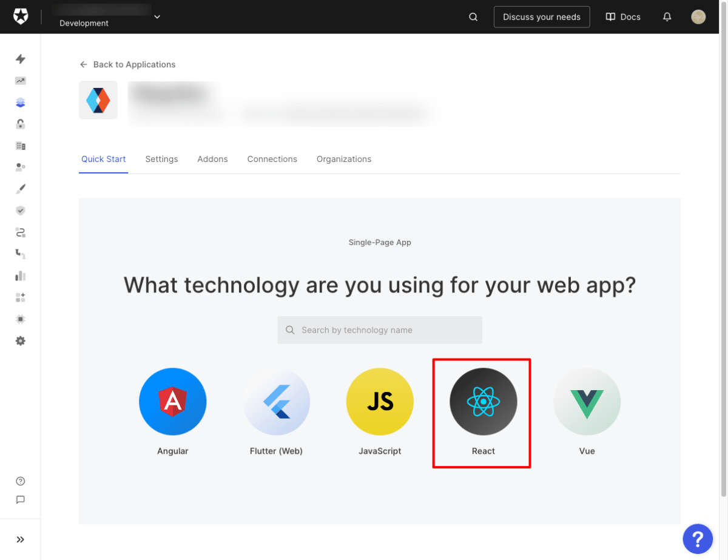Focus the Search by technology name field
The width and height of the screenshot is (728, 560).
coord(380,330)
